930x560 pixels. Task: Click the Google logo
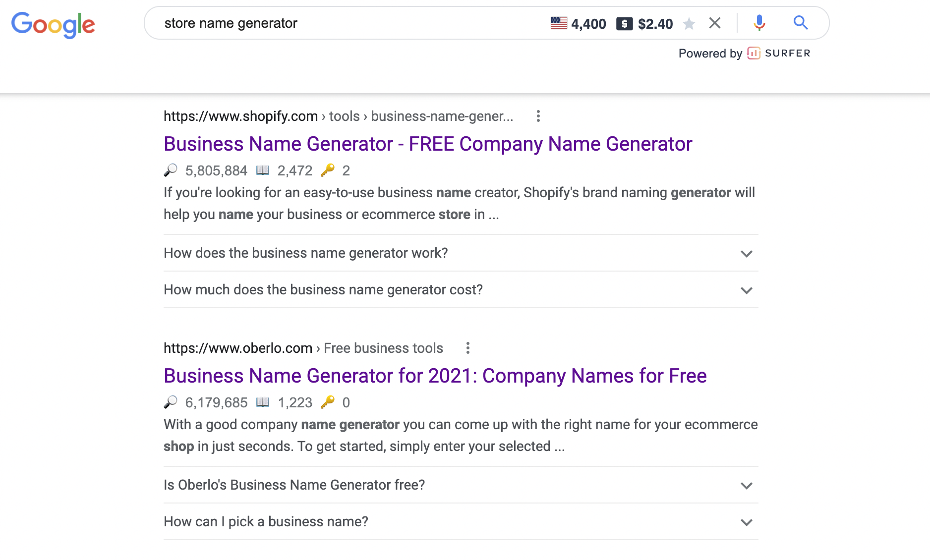point(53,25)
